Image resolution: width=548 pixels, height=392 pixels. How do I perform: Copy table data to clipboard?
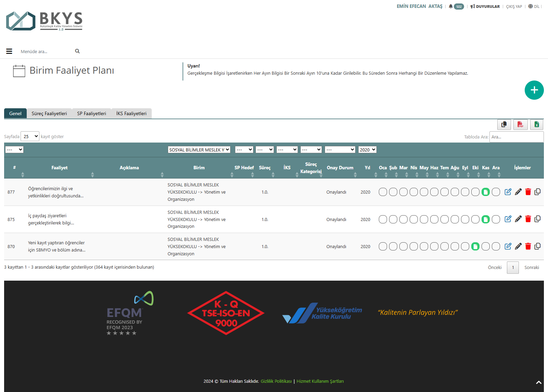pyautogui.click(x=504, y=124)
